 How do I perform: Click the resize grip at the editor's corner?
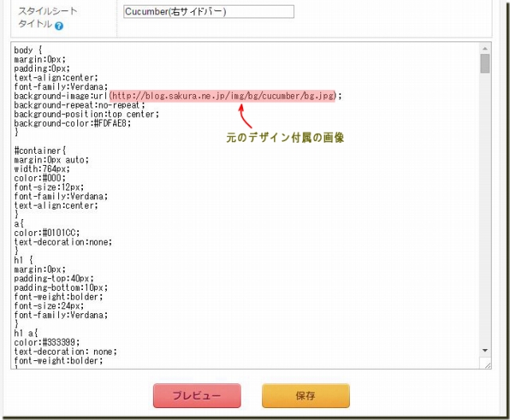coord(486,364)
